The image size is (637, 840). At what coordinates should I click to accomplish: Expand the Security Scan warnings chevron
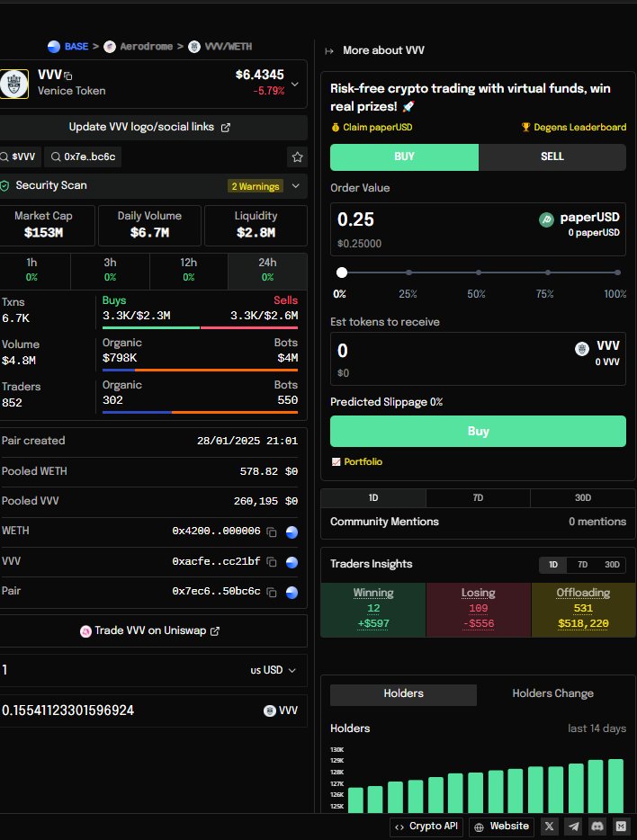296,186
